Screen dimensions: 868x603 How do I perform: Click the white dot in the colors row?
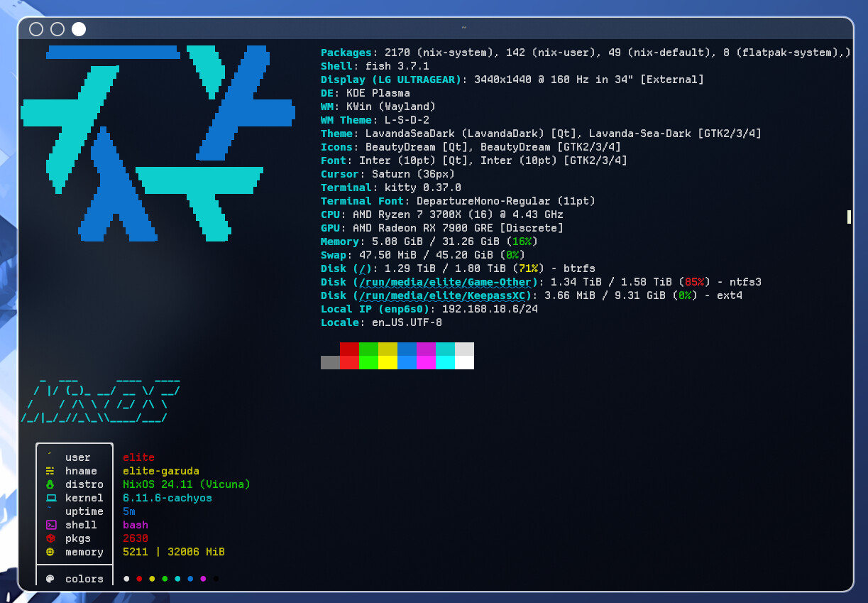(126, 579)
